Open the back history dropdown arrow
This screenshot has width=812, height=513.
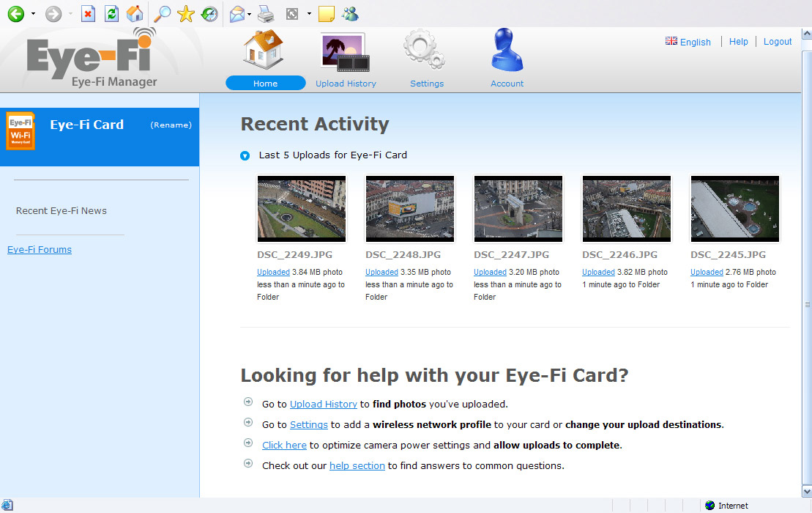coord(33,13)
